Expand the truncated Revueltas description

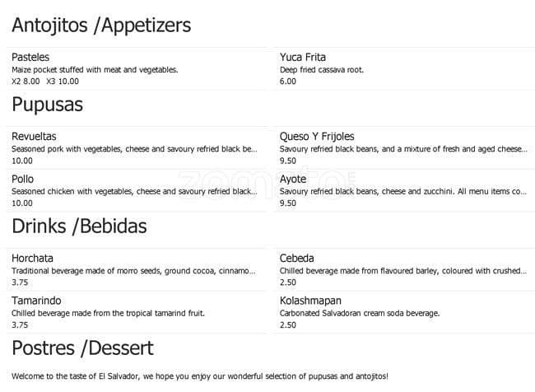tap(134, 149)
